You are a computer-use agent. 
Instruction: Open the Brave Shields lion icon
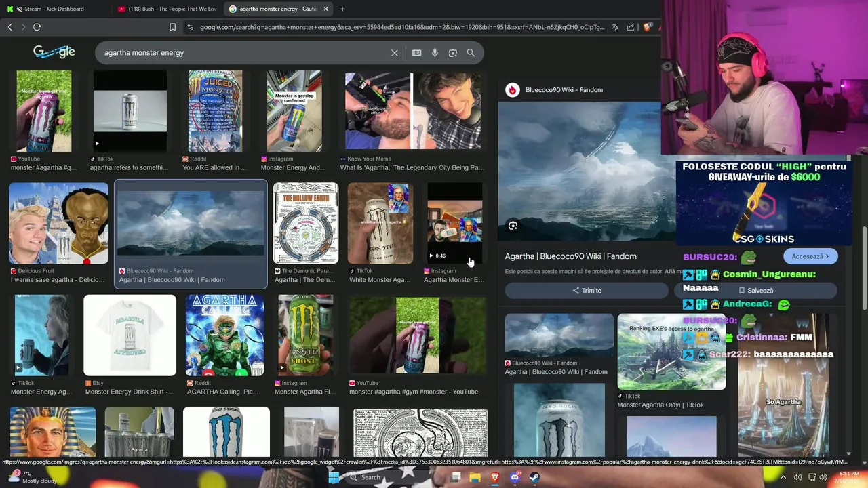coord(647,27)
